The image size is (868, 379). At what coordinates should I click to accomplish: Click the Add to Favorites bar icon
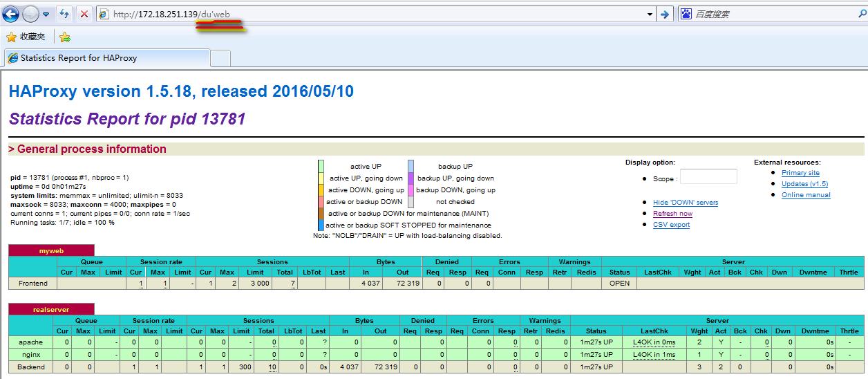pyautogui.click(x=64, y=37)
